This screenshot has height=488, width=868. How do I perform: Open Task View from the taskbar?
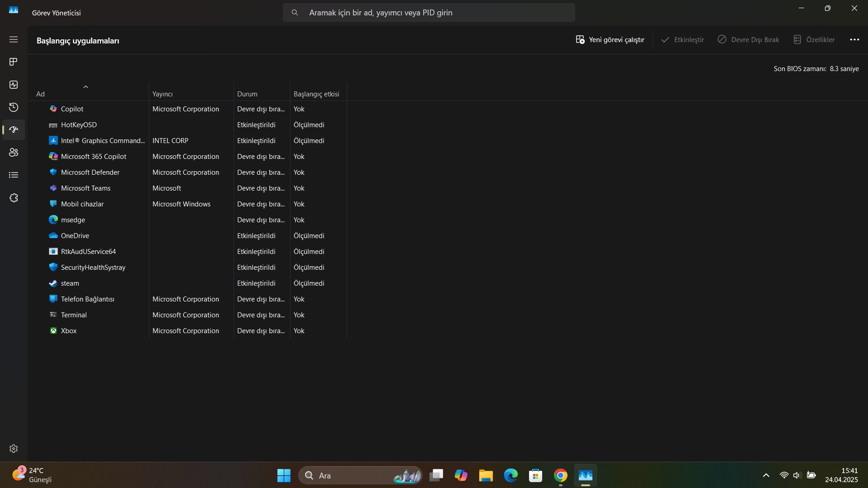pos(436,475)
